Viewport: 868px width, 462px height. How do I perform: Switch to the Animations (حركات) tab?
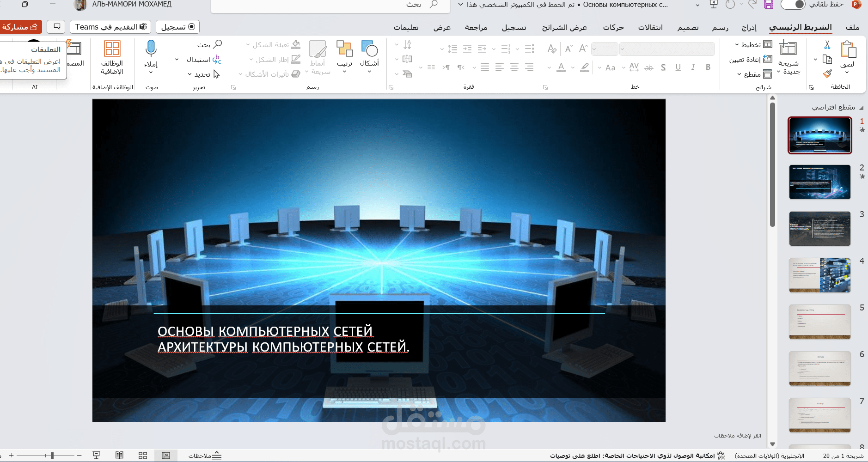pos(613,27)
